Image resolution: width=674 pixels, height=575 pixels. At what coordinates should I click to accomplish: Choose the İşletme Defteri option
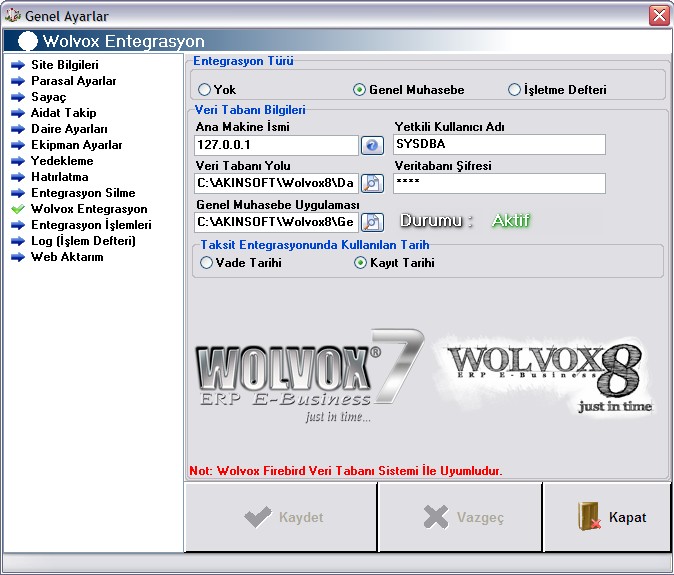(x=557, y=90)
